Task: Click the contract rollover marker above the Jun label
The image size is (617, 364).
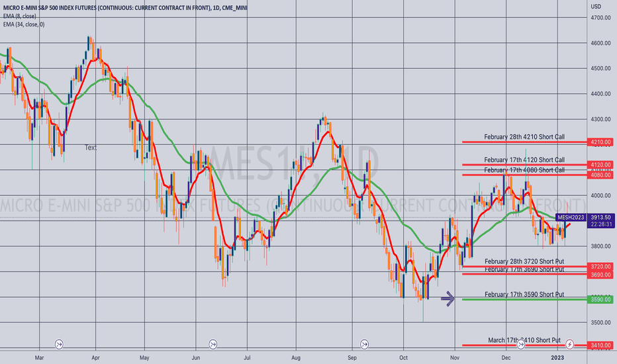Action: (213, 345)
